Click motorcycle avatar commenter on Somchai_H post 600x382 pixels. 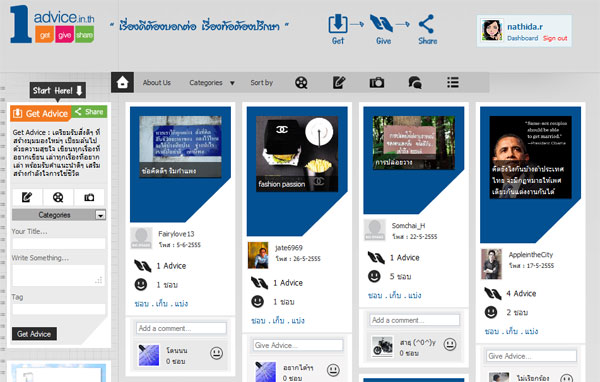(382, 346)
